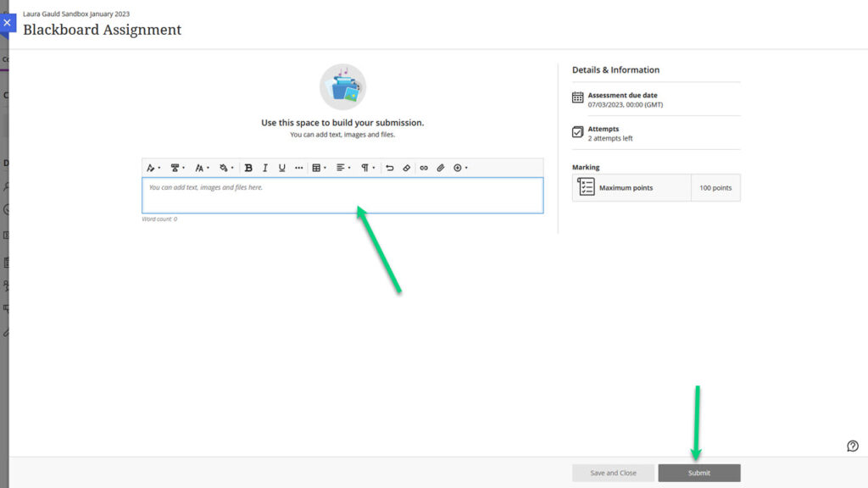The height and width of the screenshot is (488, 868).
Task: Click 'Use this space to build your submission.'
Action: coord(342,123)
